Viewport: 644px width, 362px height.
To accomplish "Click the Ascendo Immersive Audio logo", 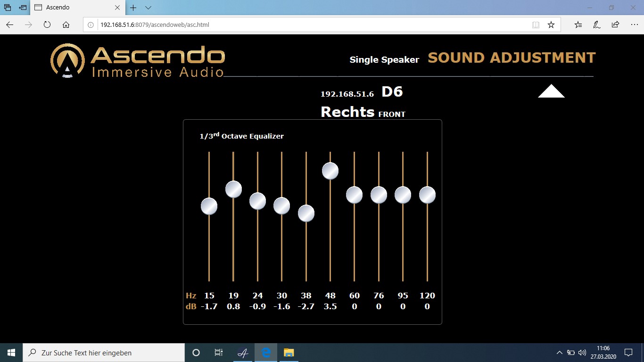I will click(137, 61).
